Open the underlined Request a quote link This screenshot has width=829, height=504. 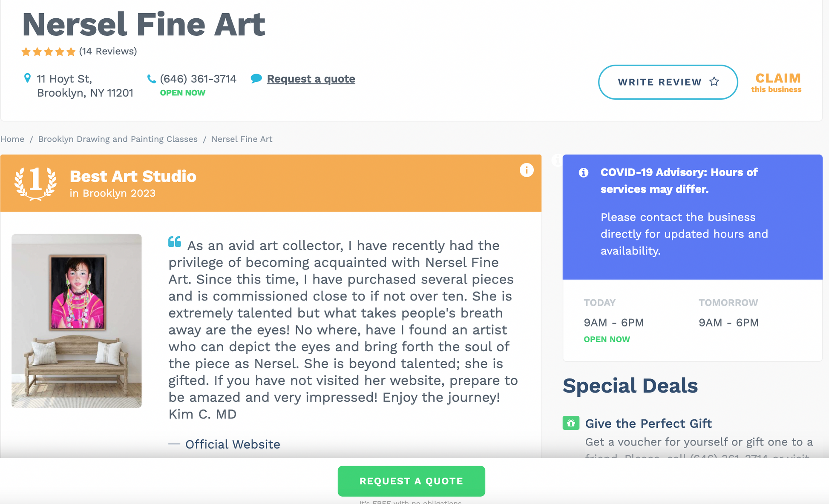click(311, 79)
